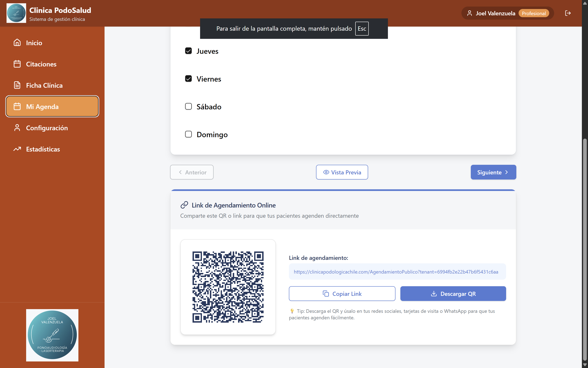Click the person icon beside Configuración

click(x=17, y=128)
